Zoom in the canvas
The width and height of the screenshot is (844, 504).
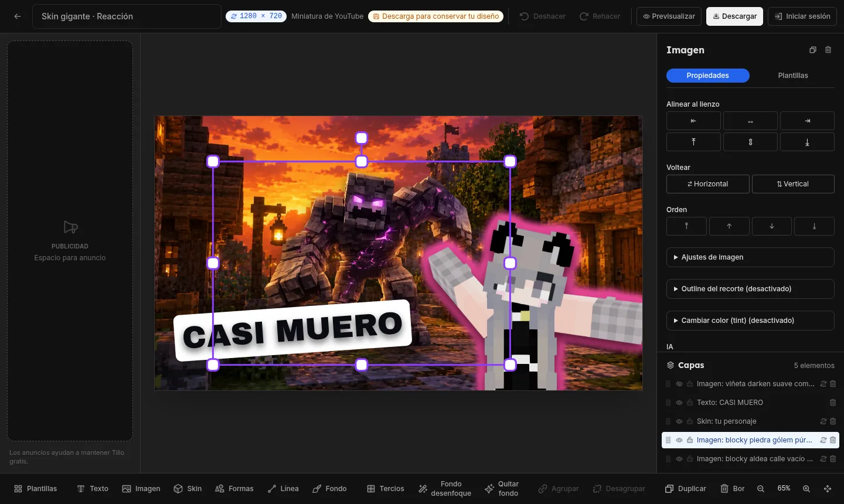click(x=806, y=489)
